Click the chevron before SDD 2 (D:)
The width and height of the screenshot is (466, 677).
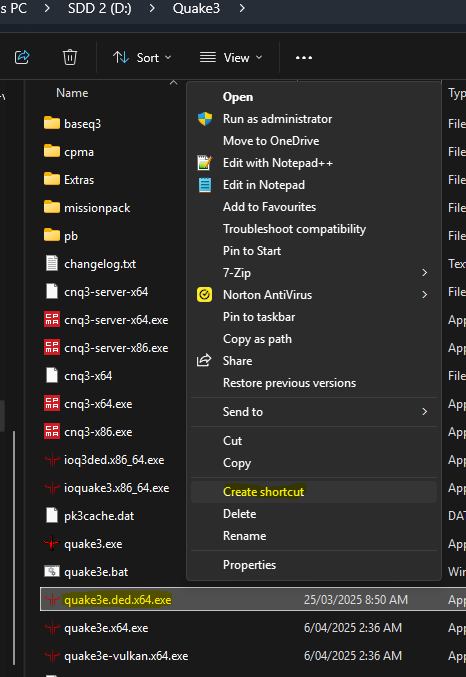[x=47, y=8]
